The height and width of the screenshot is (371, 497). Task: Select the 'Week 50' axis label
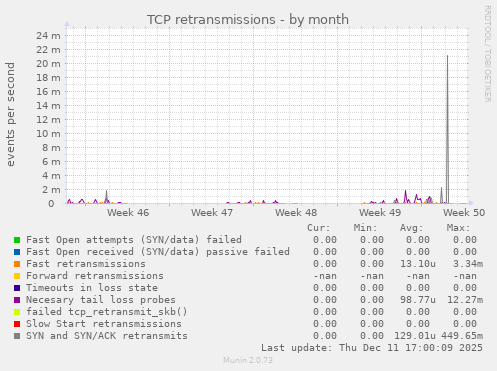tap(464, 212)
